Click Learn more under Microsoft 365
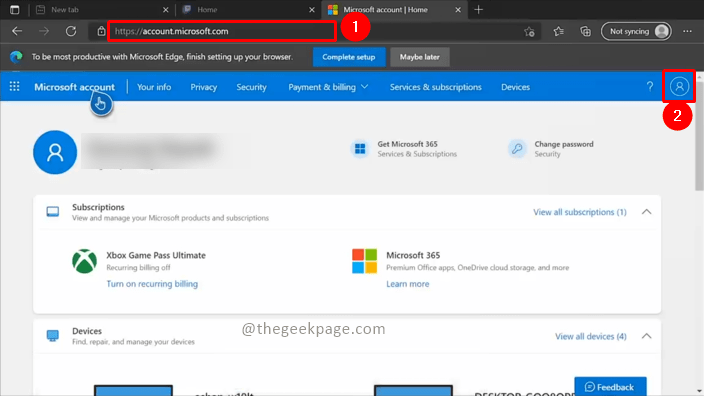 tap(408, 284)
